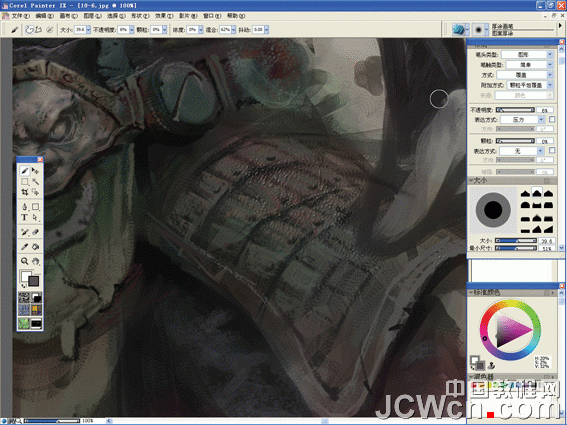Select the Magnifier tool
Image resolution: width=567 pixels, height=425 pixels.
(24, 261)
